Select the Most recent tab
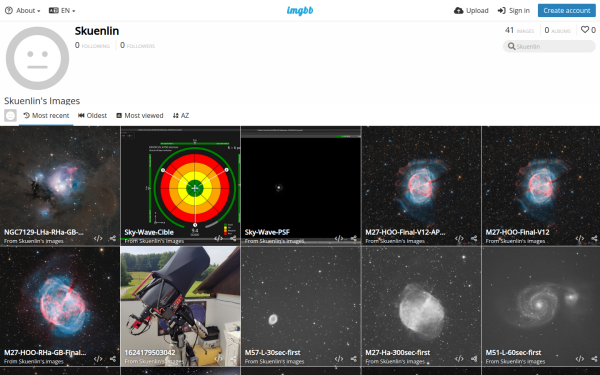 [46, 116]
